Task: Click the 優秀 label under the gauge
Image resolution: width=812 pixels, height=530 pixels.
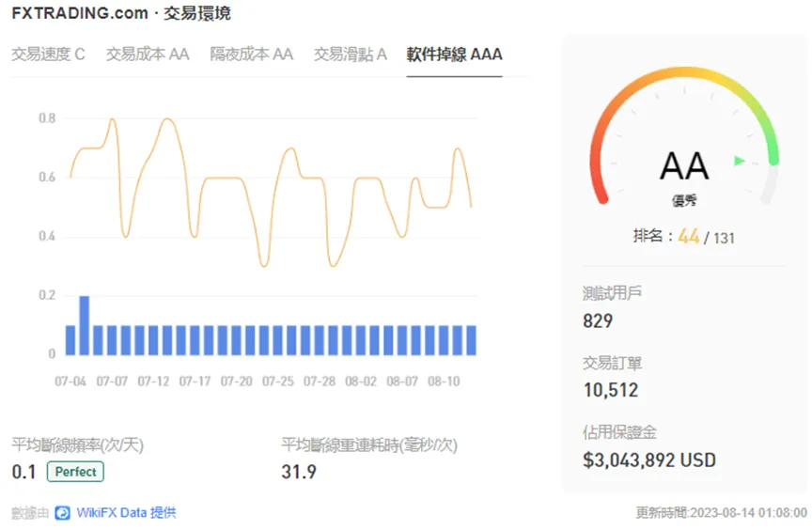Action: tap(684, 201)
